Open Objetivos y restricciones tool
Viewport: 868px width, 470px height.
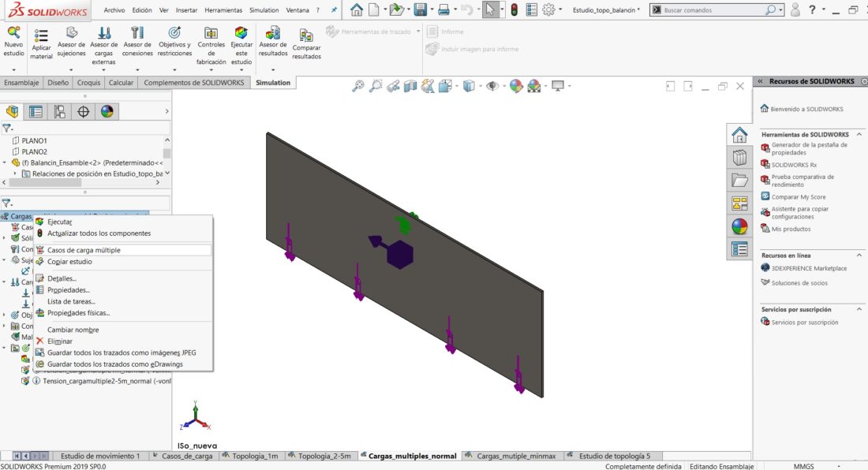point(174,32)
